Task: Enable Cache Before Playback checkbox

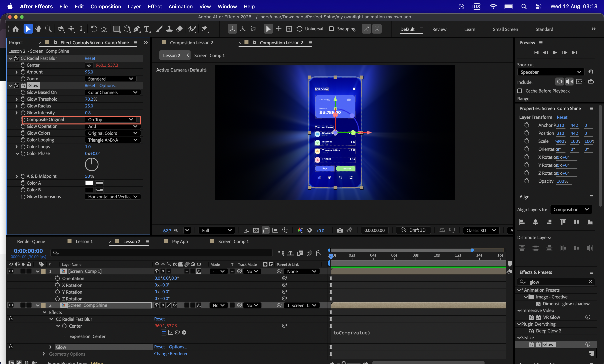Action: coord(520,91)
